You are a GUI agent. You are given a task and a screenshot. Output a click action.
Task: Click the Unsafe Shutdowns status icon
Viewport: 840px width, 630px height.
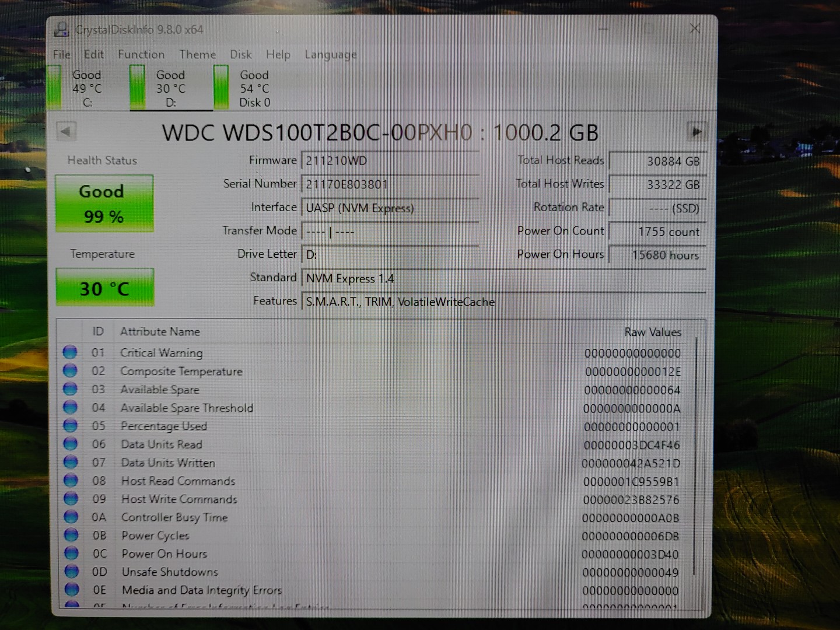click(x=72, y=572)
